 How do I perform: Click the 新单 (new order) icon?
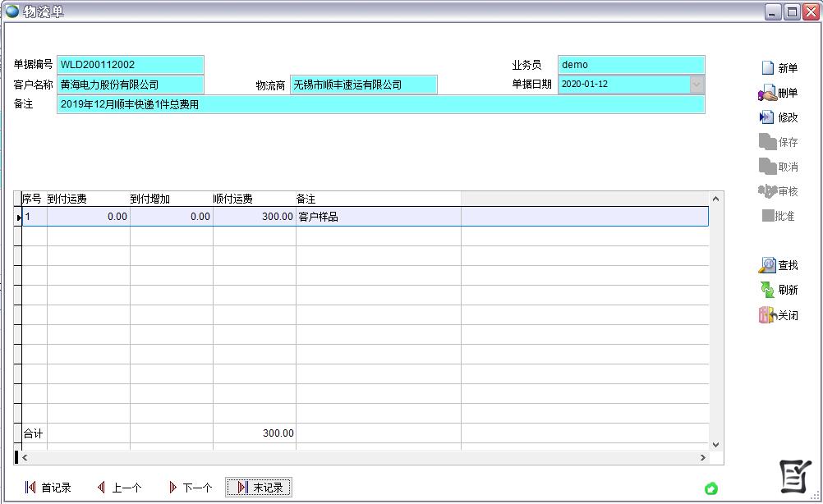click(x=767, y=68)
